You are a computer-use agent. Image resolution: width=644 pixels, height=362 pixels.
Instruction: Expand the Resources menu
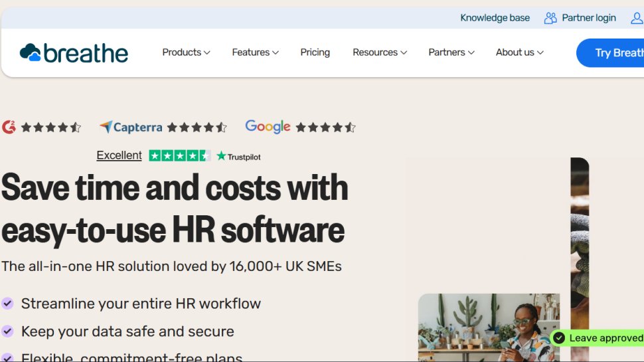click(x=379, y=52)
